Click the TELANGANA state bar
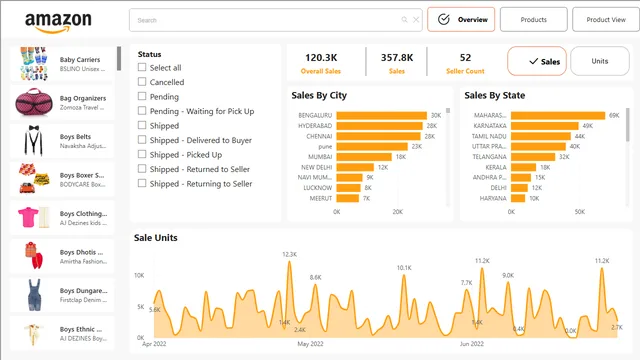Viewport: 640px width, 360px height. click(x=533, y=157)
